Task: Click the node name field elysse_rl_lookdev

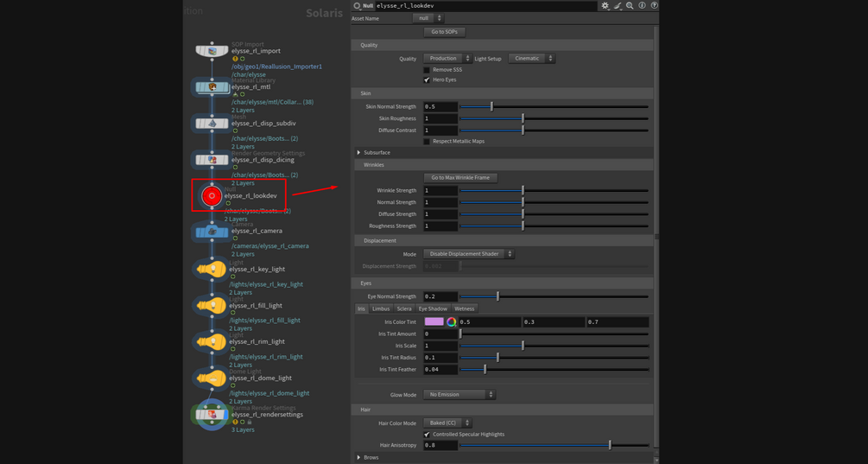Action: [x=486, y=5]
